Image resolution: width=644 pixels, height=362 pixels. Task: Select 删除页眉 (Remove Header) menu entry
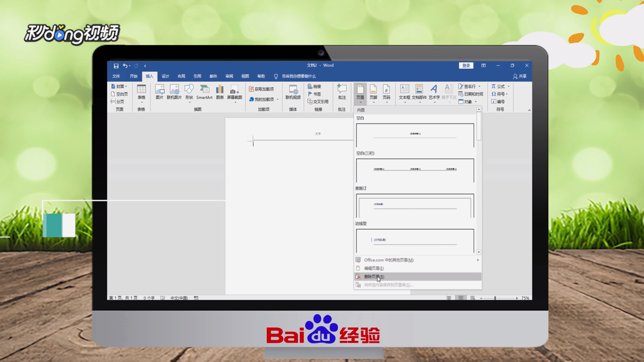coord(375,276)
